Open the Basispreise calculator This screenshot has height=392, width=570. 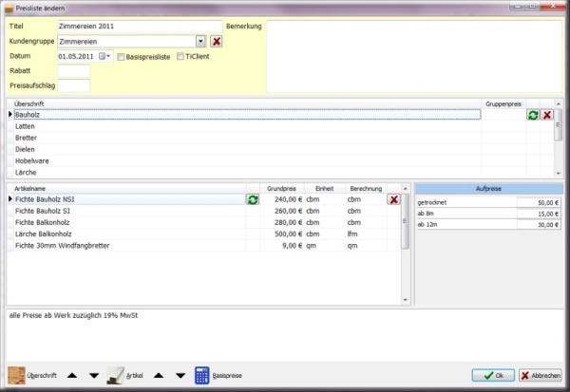(218, 375)
